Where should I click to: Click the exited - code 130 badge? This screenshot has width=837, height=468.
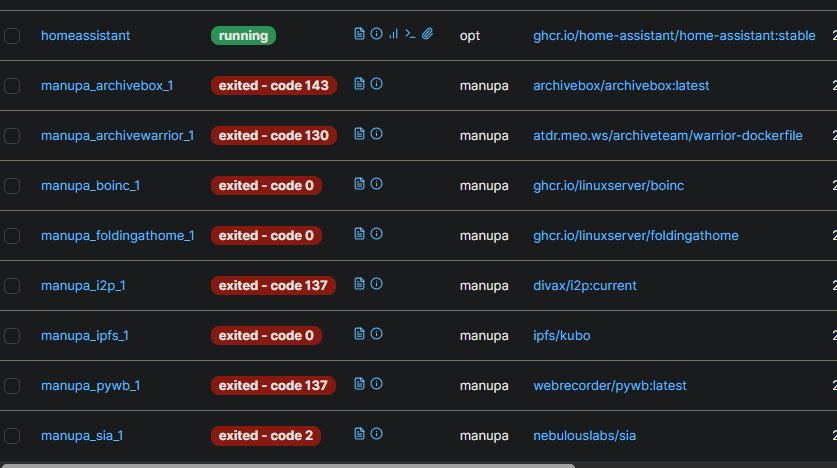tap(274, 136)
